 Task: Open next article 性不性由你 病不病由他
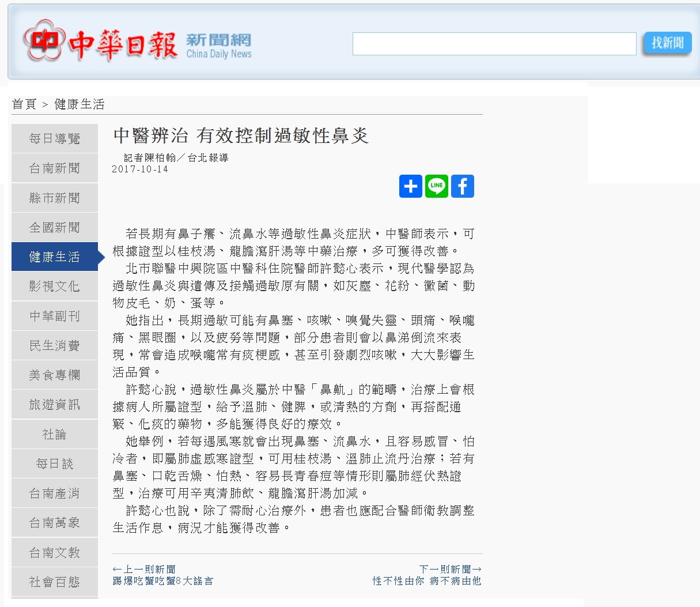coord(426,581)
